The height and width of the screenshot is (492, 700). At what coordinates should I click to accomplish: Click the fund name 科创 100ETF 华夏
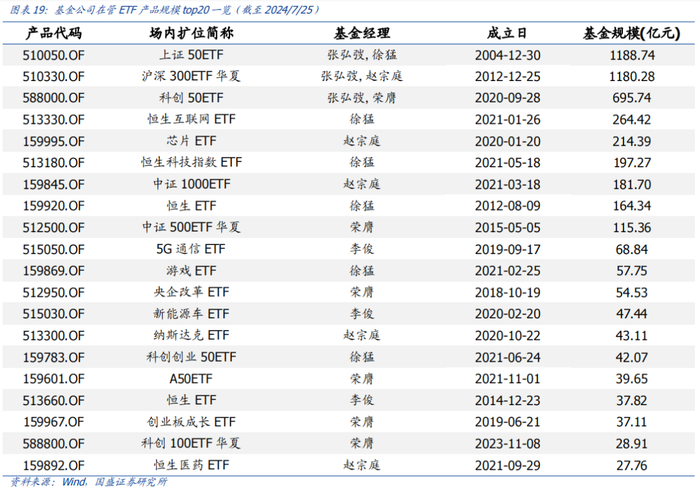click(x=192, y=443)
